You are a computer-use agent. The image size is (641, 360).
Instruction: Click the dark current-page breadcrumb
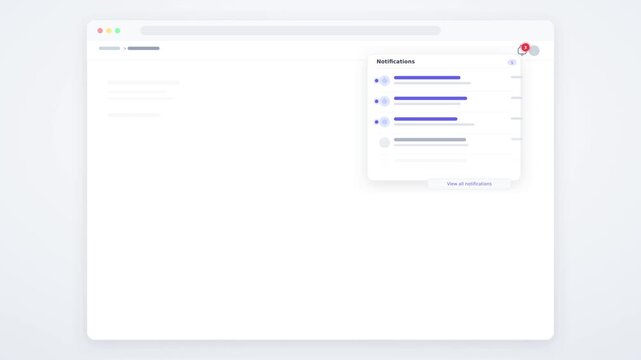[x=143, y=48]
